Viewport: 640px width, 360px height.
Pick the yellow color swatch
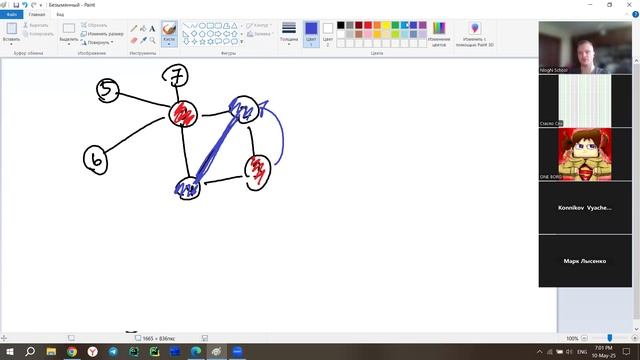pyautogui.click(x=386, y=25)
